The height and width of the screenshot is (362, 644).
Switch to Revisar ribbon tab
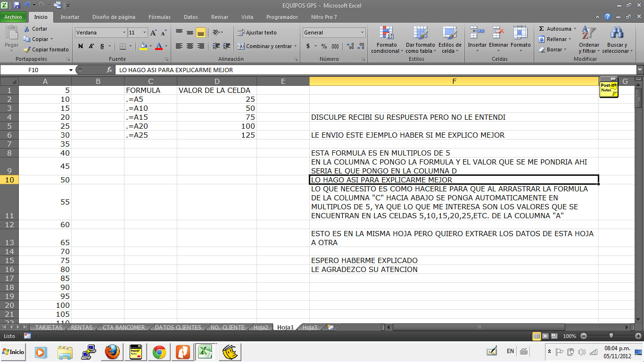220,17
